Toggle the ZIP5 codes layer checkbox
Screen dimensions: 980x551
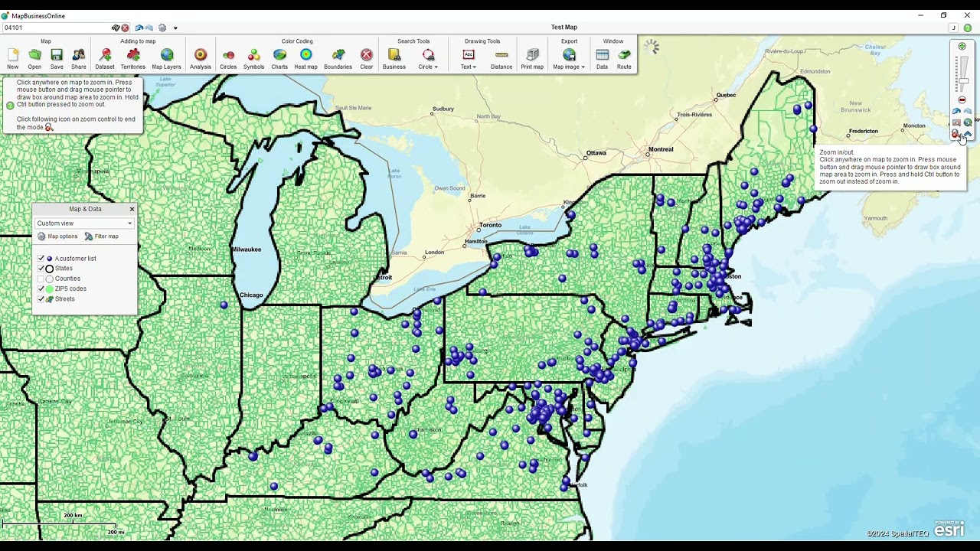point(41,289)
